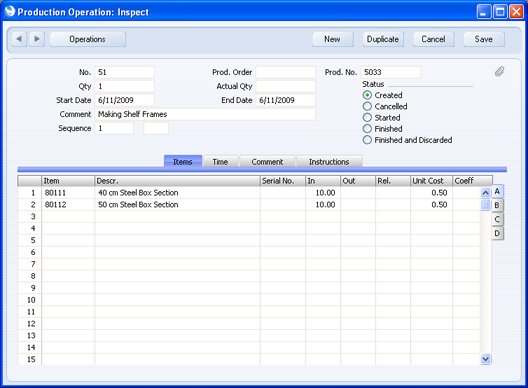This screenshot has height=388, width=528.
Task: Click the second empty Sequence box
Action: point(156,128)
